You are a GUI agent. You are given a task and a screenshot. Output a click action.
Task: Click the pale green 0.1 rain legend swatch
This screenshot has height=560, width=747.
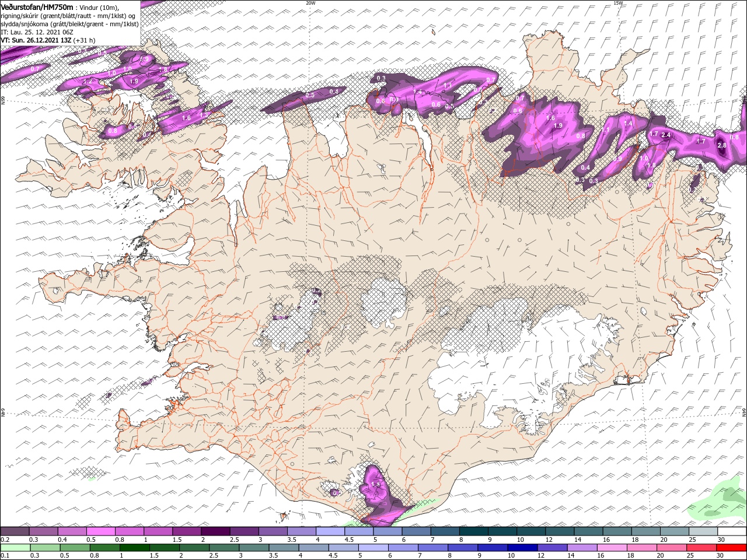(x=15, y=548)
